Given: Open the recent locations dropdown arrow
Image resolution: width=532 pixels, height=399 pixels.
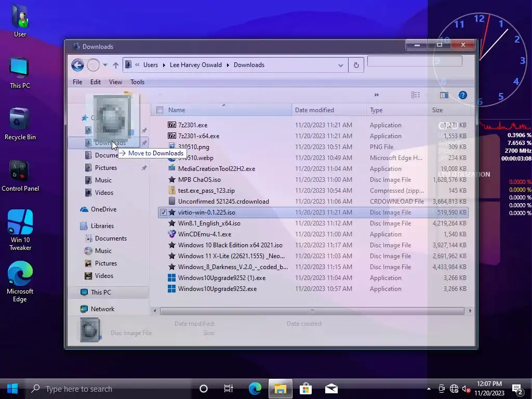Looking at the screenshot, I should 105,65.
